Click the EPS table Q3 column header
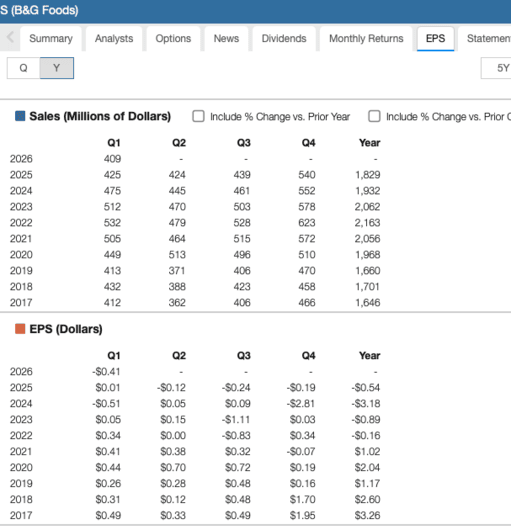511x530 pixels. [244, 356]
